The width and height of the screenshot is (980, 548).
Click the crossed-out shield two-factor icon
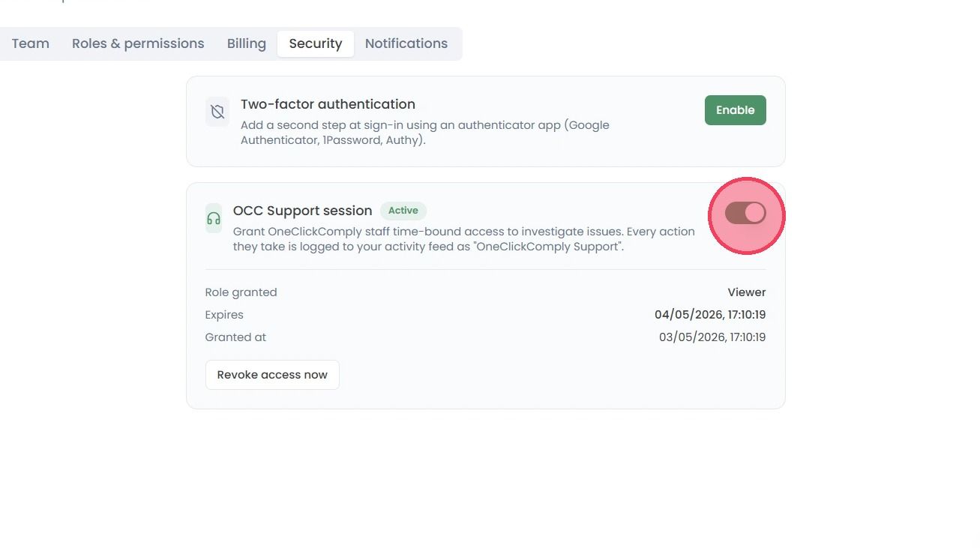coord(217,112)
